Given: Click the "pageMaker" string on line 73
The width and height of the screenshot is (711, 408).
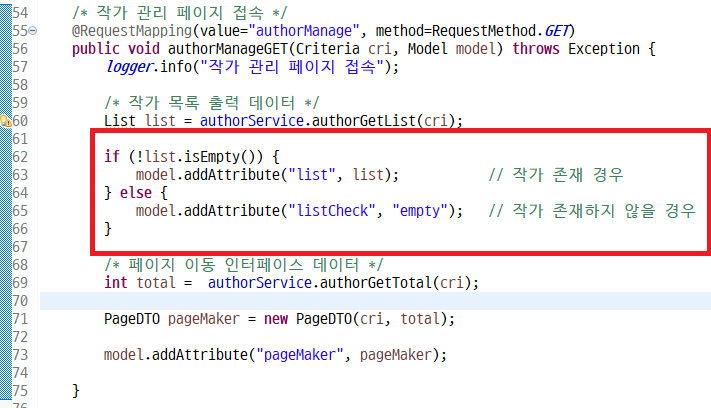Looking at the screenshot, I should tap(300, 355).
